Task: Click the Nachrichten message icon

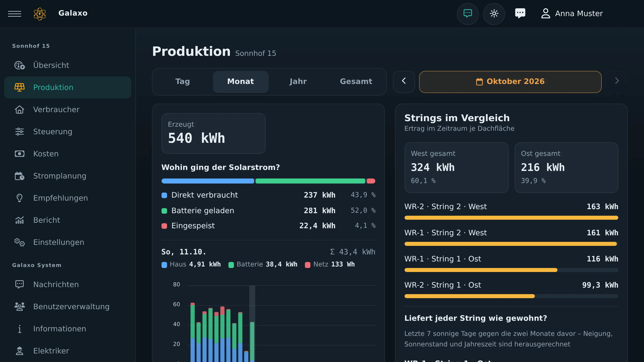Action: pos(19,285)
